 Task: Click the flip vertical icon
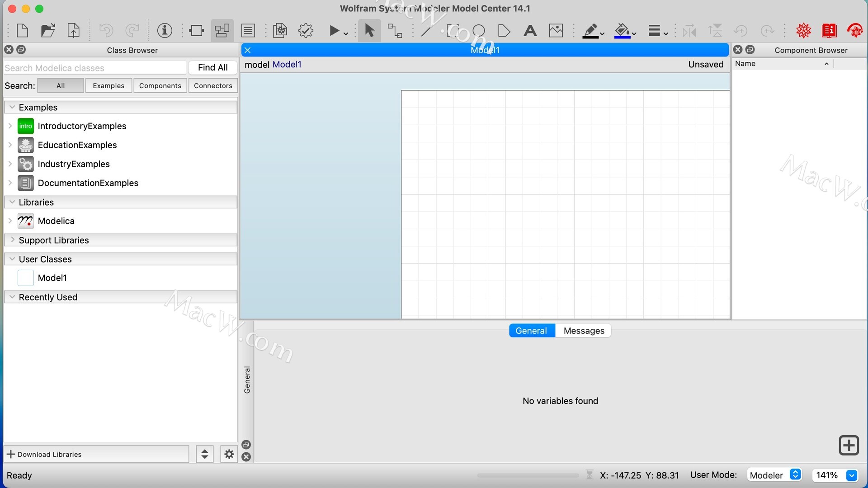[x=715, y=31]
